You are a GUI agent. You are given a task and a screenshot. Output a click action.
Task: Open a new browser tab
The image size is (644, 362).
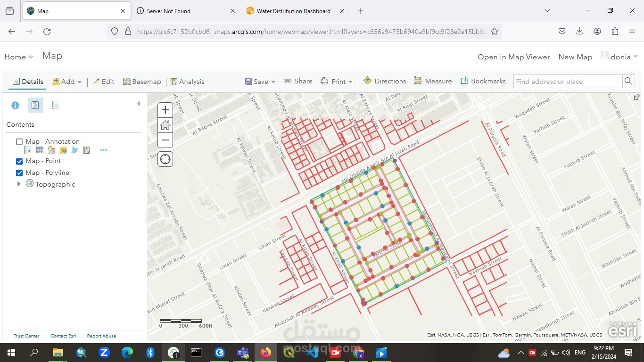pyautogui.click(x=361, y=11)
